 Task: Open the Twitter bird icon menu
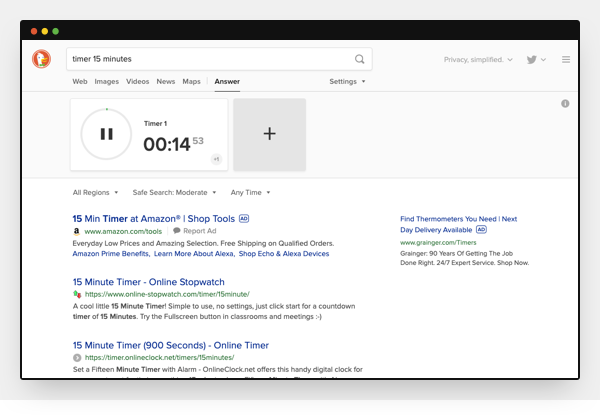pos(536,60)
